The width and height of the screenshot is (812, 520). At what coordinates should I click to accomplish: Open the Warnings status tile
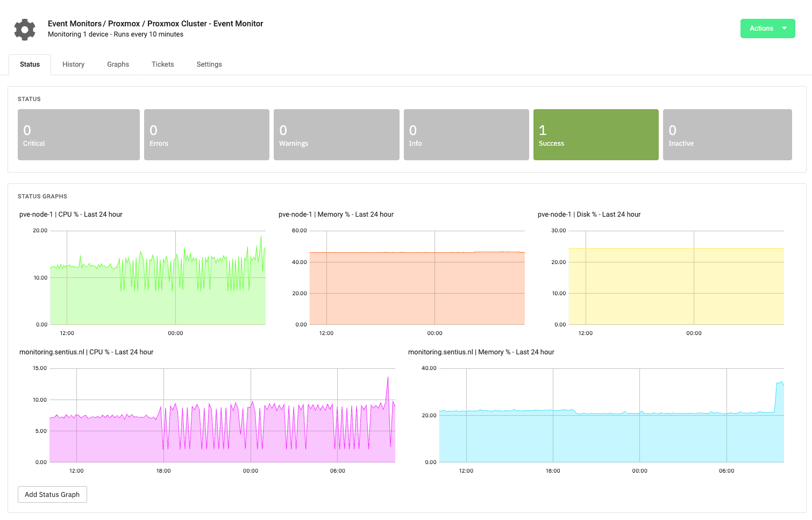click(x=336, y=134)
